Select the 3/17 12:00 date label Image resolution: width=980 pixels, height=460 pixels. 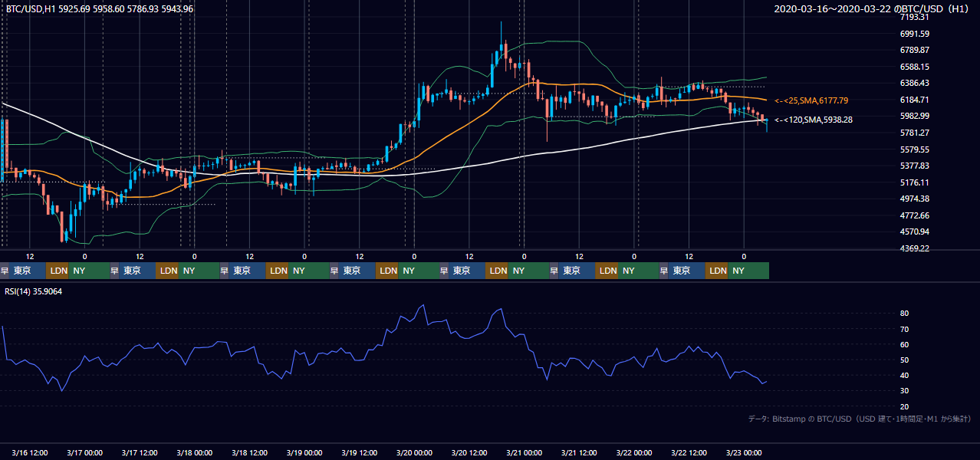click(140, 452)
